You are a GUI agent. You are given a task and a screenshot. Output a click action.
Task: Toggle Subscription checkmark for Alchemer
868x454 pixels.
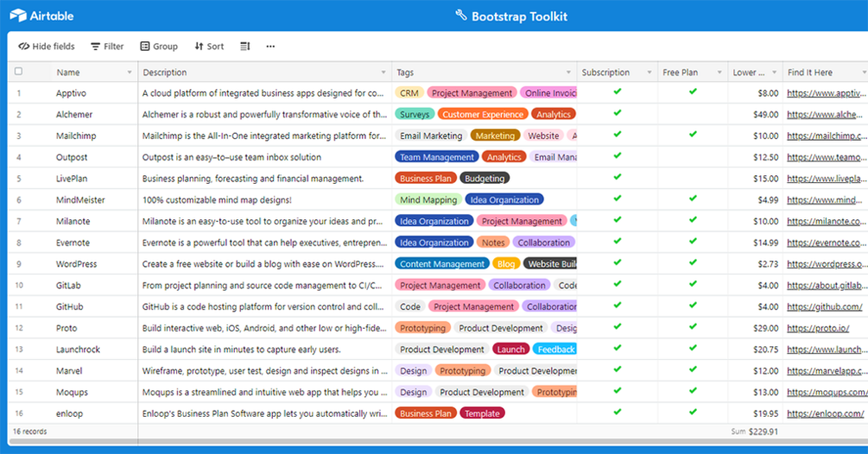[x=618, y=113]
